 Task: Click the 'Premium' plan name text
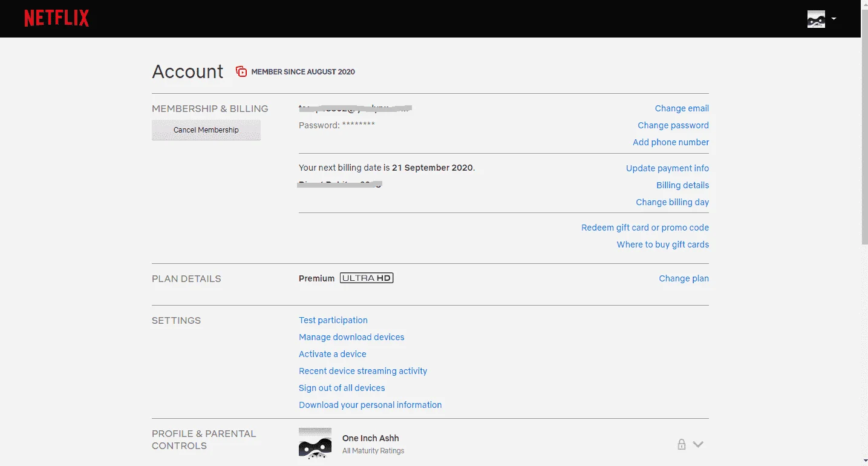pos(316,278)
